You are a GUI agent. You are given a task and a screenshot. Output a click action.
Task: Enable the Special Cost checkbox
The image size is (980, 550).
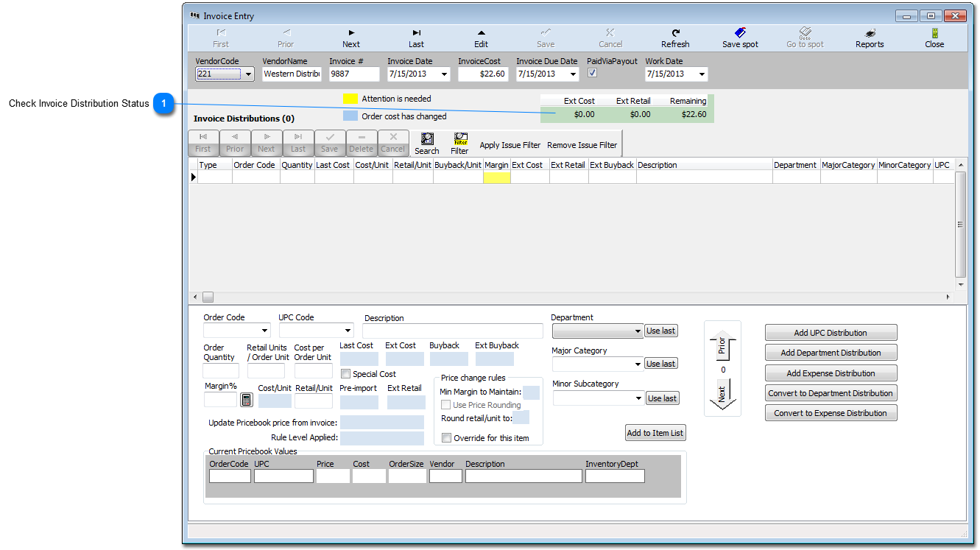point(346,374)
